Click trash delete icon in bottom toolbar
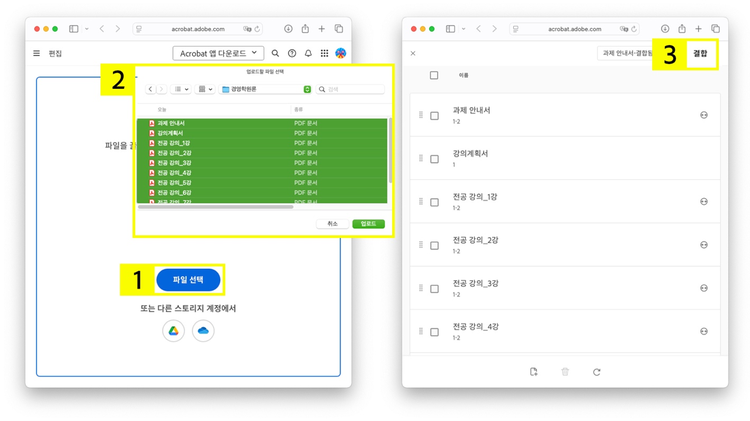750x421 pixels. coord(565,372)
